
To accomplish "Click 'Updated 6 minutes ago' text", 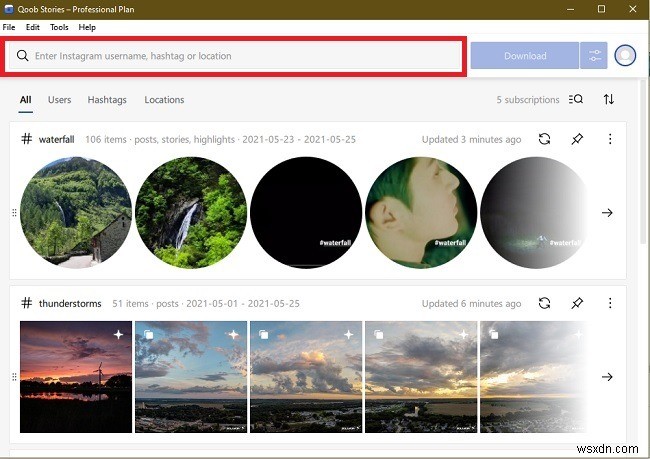I will [x=471, y=304].
